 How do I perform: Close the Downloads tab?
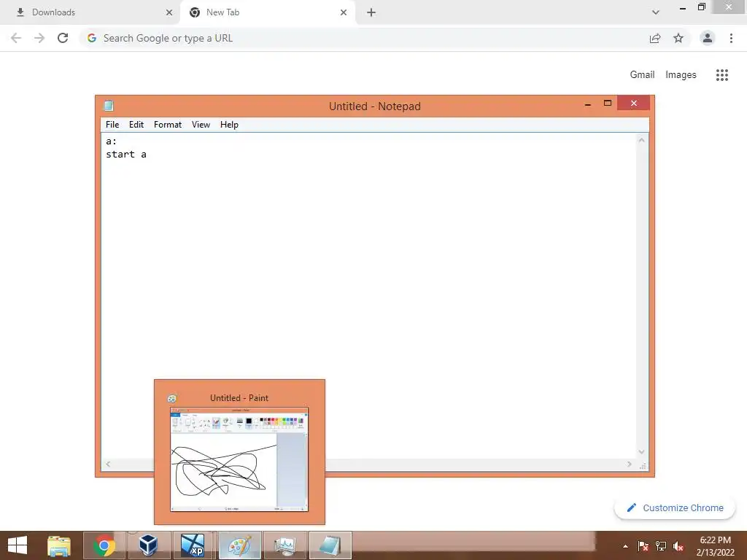[169, 12]
